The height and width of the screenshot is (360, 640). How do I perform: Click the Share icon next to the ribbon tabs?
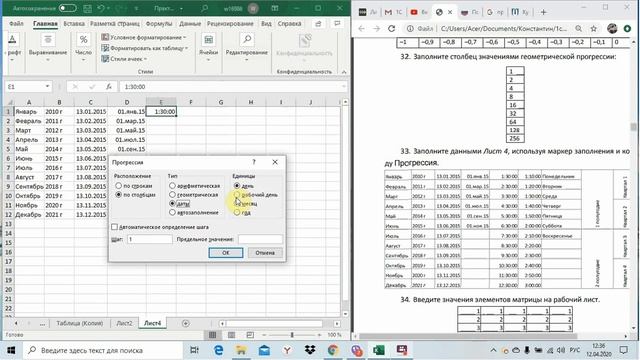(x=318, y=24)
